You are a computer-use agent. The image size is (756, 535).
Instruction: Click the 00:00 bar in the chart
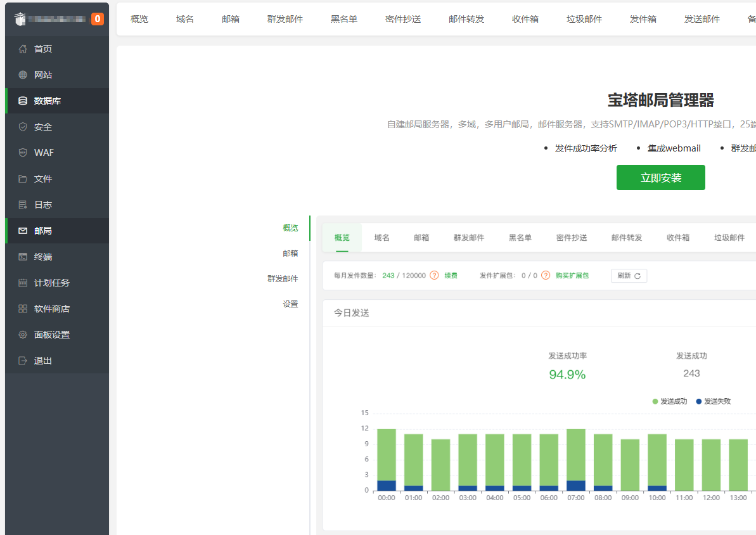pyautogui.click(x=386, y=460)
